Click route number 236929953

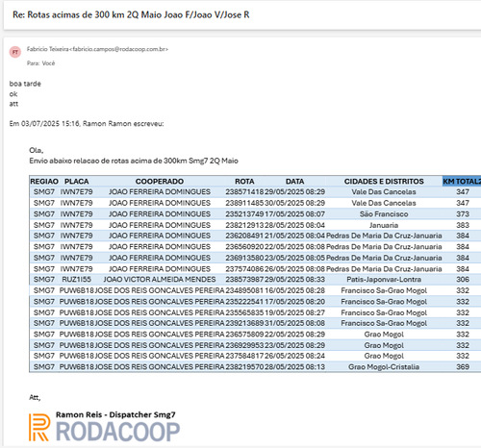(244, 345)
